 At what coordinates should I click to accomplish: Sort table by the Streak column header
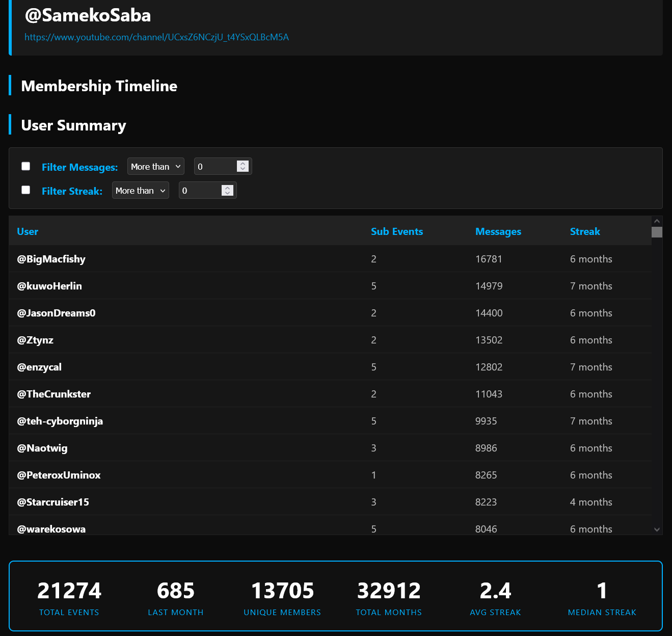point(585,231)
